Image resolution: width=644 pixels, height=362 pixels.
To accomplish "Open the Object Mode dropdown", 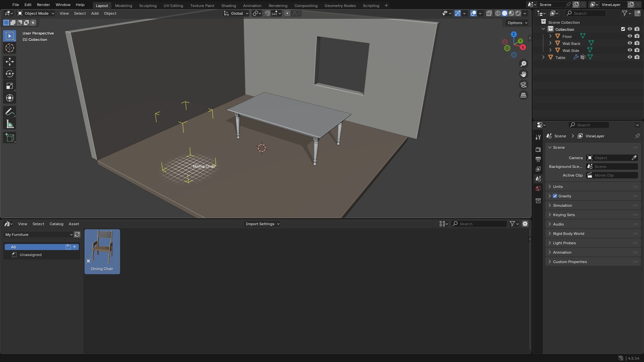I will [36, 13].
